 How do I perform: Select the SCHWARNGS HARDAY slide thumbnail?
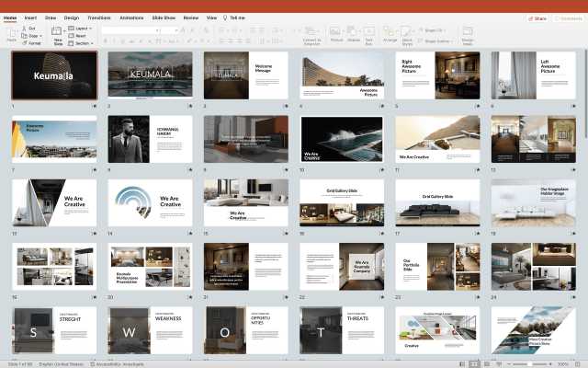[x=150, y=138]
